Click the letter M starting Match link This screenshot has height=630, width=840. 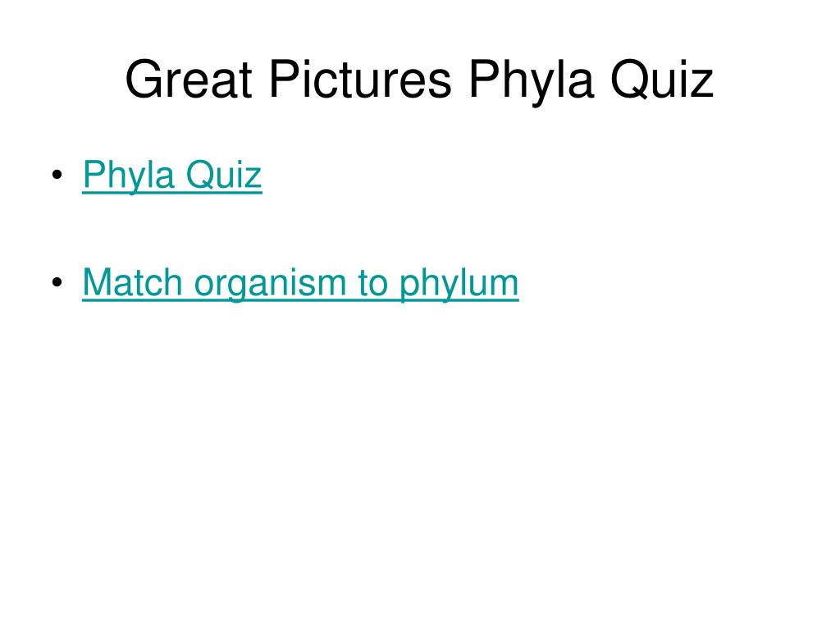coord(97,282)
